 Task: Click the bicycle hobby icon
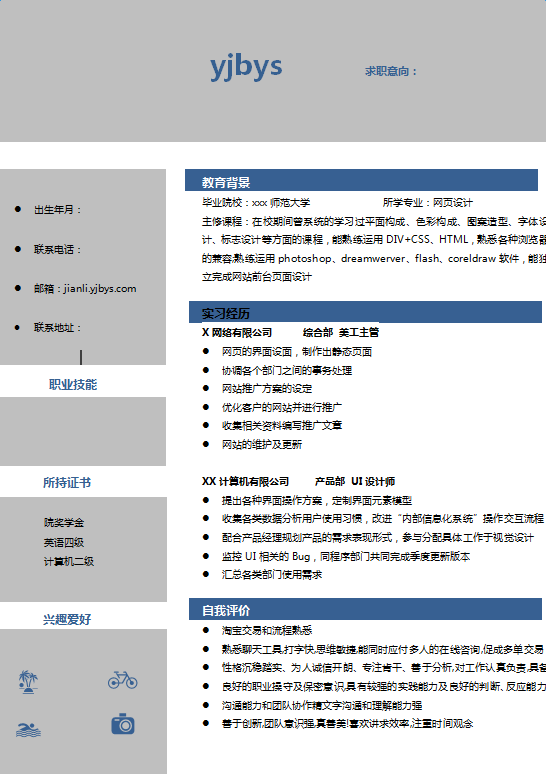(x=122, y=680)
